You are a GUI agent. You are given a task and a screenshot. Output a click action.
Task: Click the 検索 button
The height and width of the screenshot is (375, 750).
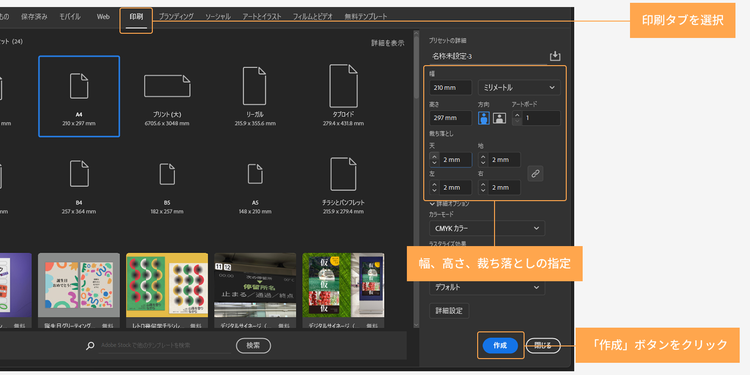(253, 345)
